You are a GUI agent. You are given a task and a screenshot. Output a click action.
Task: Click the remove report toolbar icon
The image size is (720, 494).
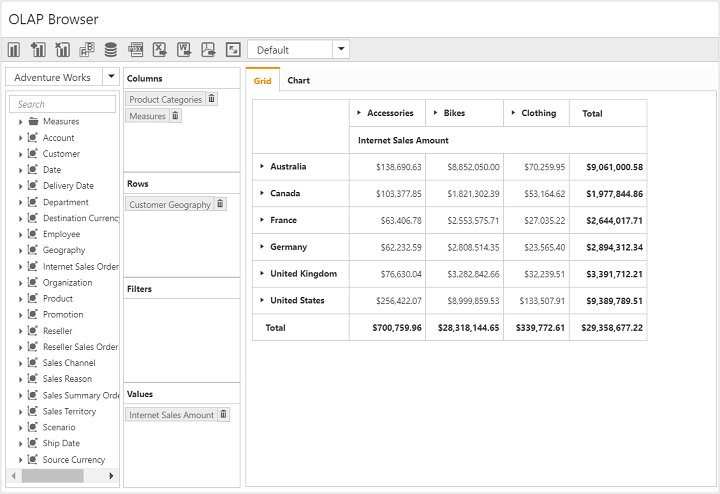pos(62,49)
